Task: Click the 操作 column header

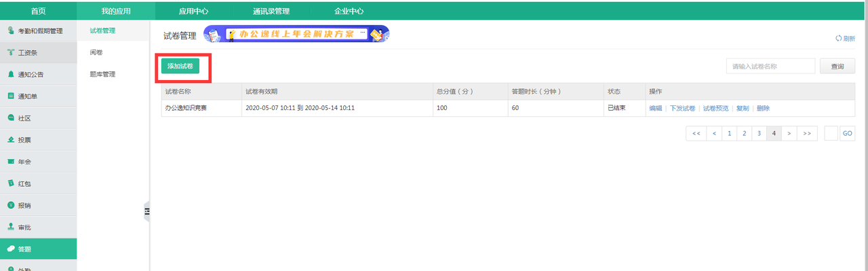Action: pyautogui.click(x=749, y=92)
